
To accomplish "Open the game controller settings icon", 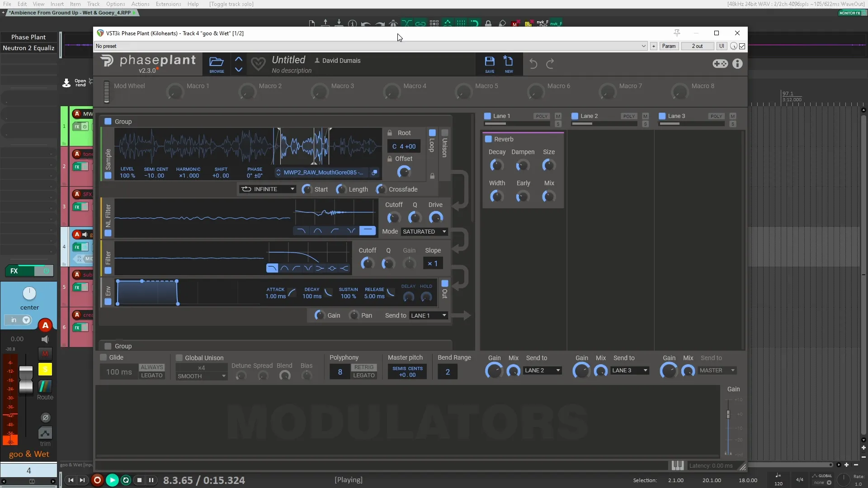I will 720,64.
